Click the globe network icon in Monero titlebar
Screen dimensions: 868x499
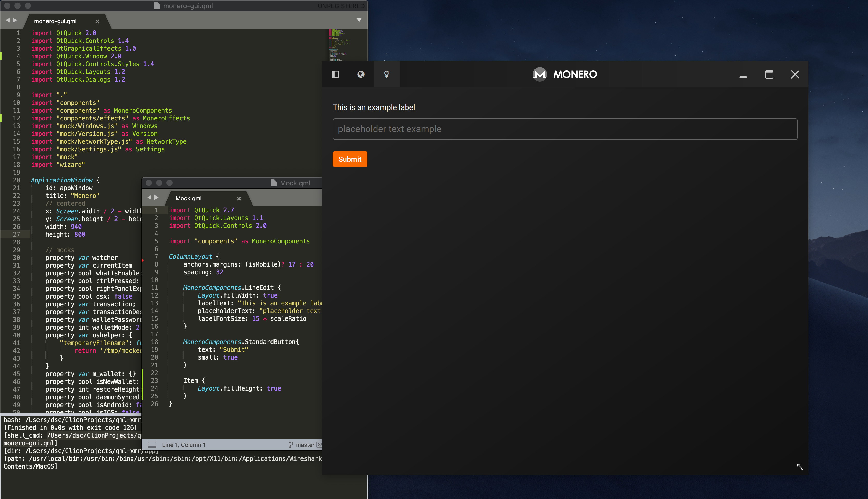tap(361, 74)
